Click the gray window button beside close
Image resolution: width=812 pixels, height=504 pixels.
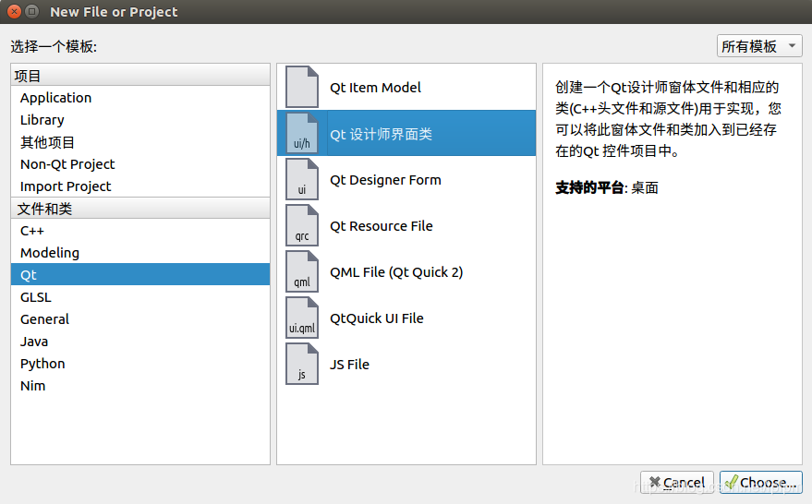[32, 11]
